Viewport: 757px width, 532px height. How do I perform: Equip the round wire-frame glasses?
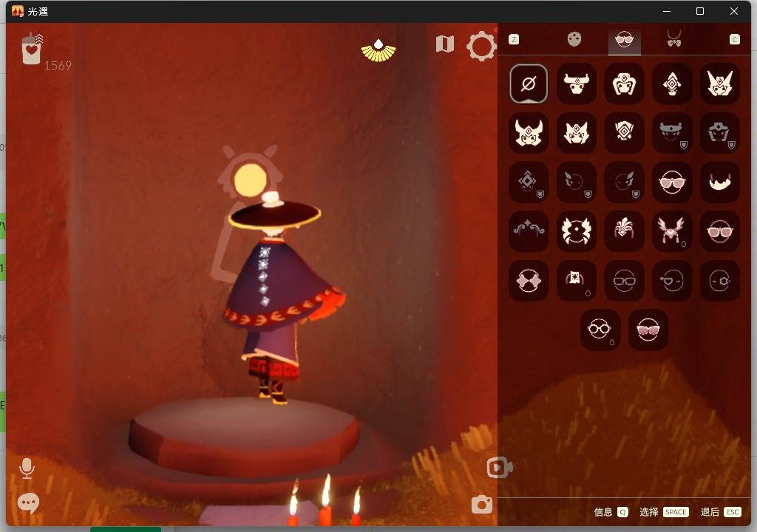(x=600, y=330)
